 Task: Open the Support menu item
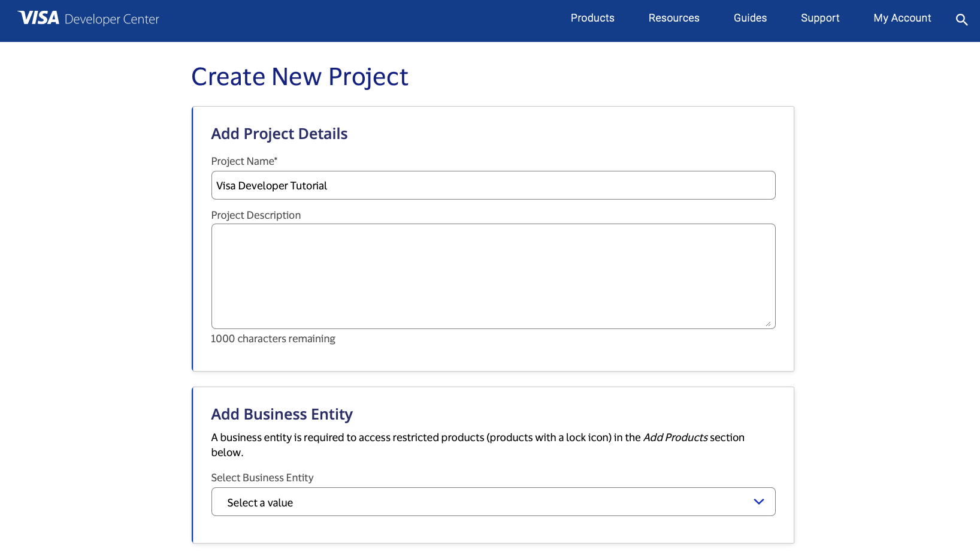pos(819,18)
